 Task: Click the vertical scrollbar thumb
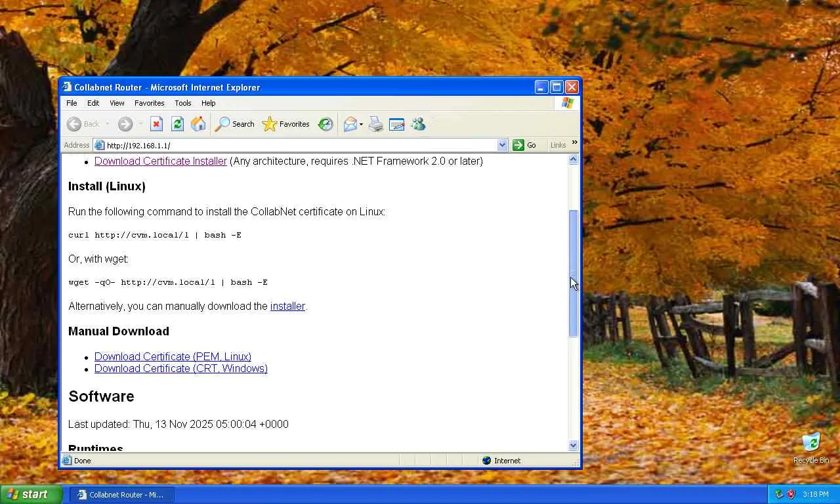pyautogui.click(x=574, y=274)
